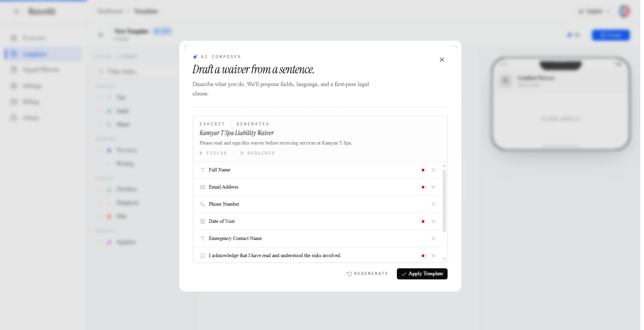Click the calendar icon beside Date of Visit
The width and height of the screenshot is (644, 330).
203,221
